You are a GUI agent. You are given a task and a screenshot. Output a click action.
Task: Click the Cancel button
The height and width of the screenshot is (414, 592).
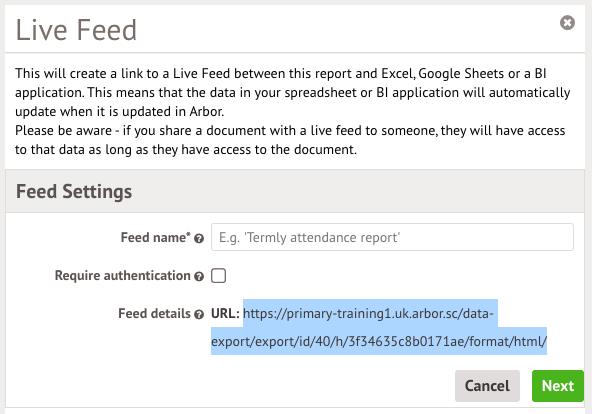(x=487, y=386)
